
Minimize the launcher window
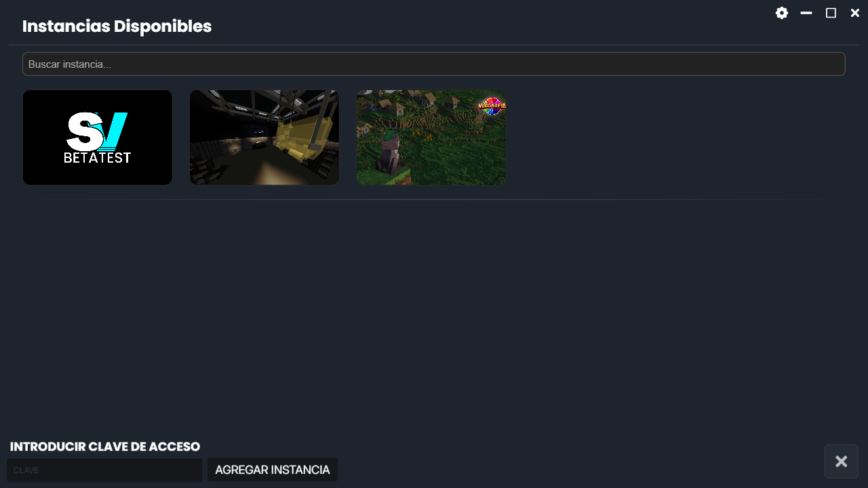[x=806, y=13]
